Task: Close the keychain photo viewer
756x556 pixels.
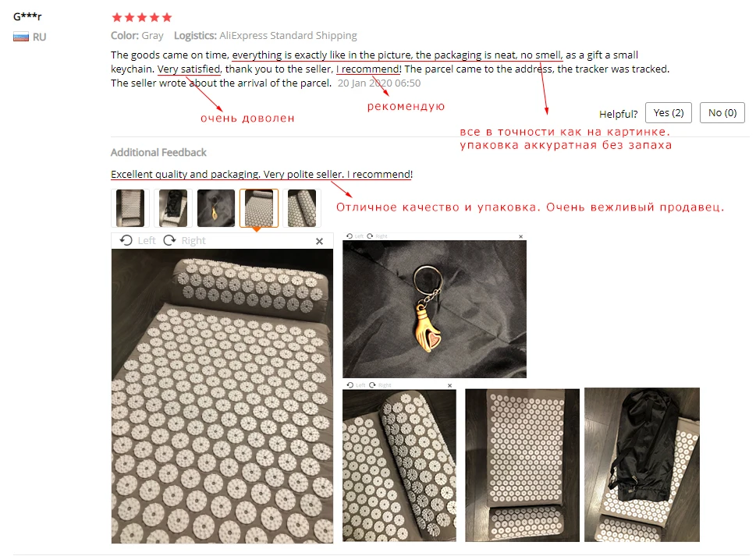Action: coord(520,236)
